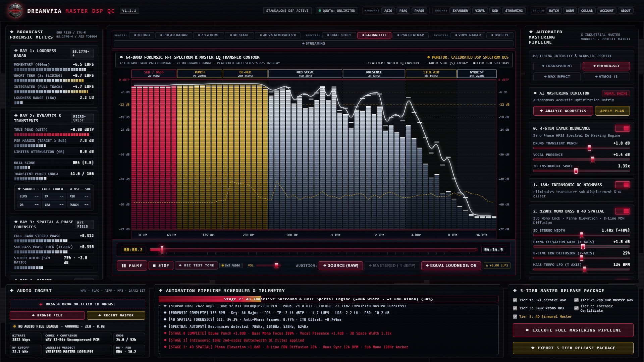
Task: Toggle 4-Stem Layer Rebalance switch
Action: pyautogui.click(x=623, y=129)
